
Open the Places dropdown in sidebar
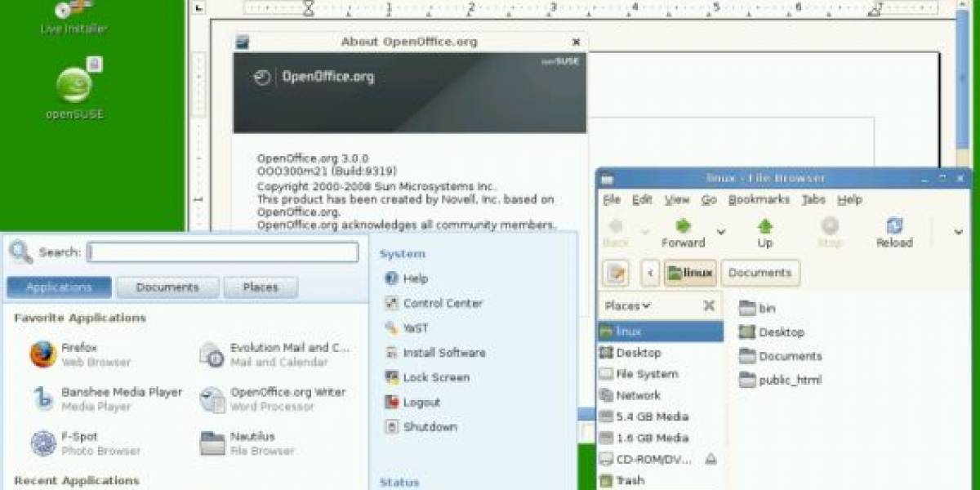click(x=627, y=305)
